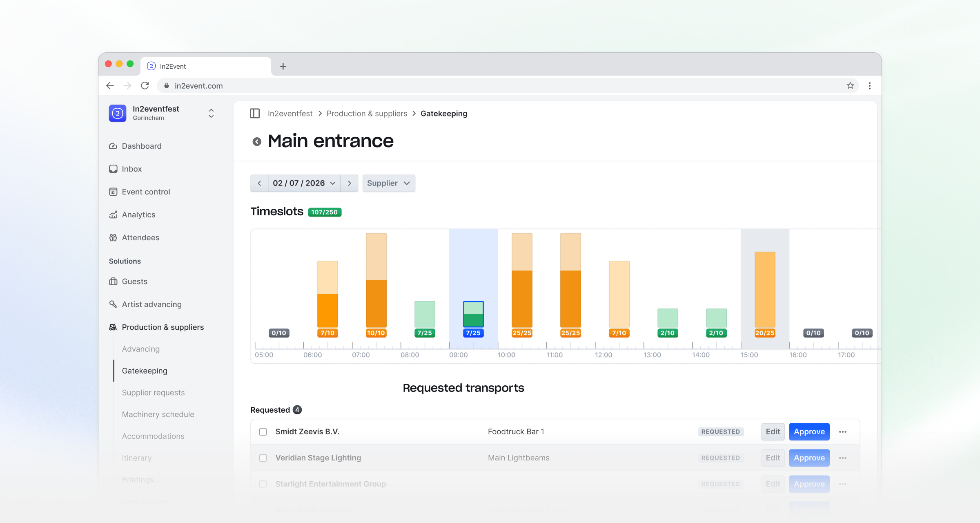Click the 107/250 timeslots badge
This screenshot has width=980, height=523.
tap(325, 212)
